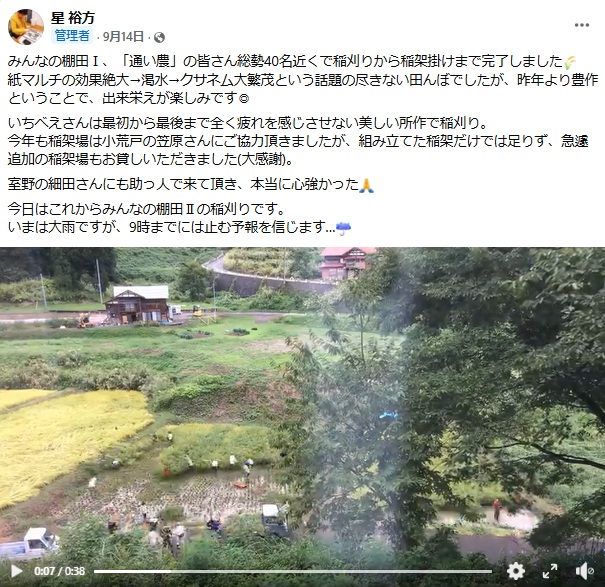Screen dimensions: 605x587
Task: Click the paragraph starting いちべえさんは
Action: pos(298,141)
